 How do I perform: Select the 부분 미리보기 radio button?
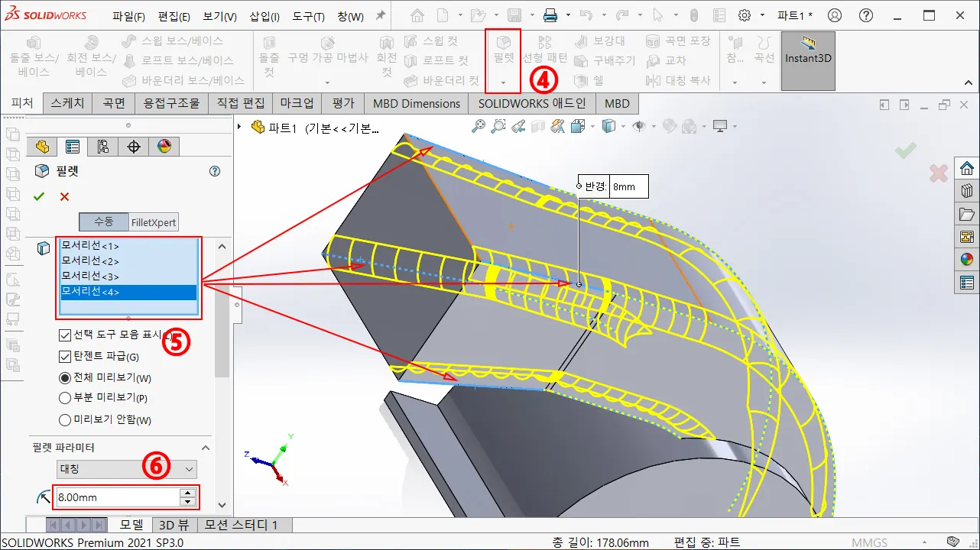[65, 397]
